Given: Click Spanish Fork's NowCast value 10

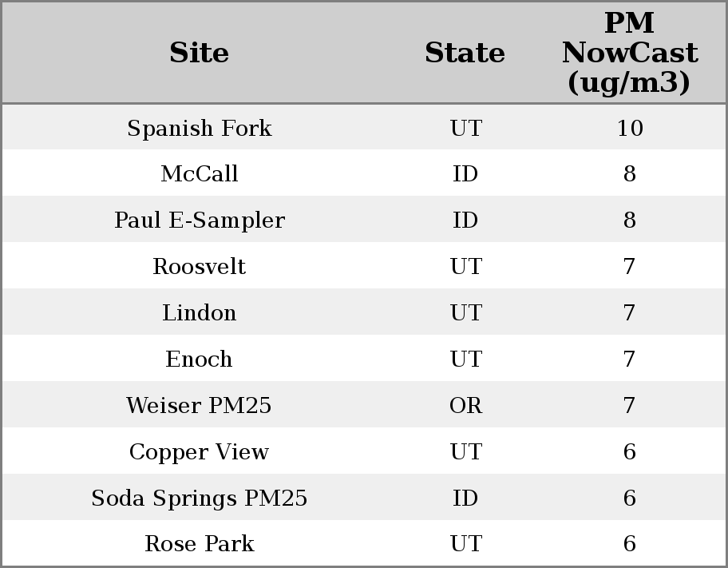Looking at the screenshot, I should tap(629, 128).
